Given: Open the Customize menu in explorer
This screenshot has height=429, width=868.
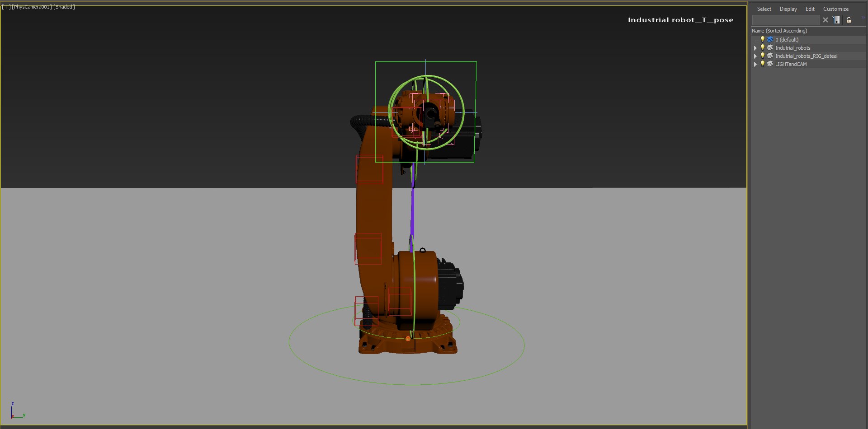Looking at the screenshot, I should [835, 9].
